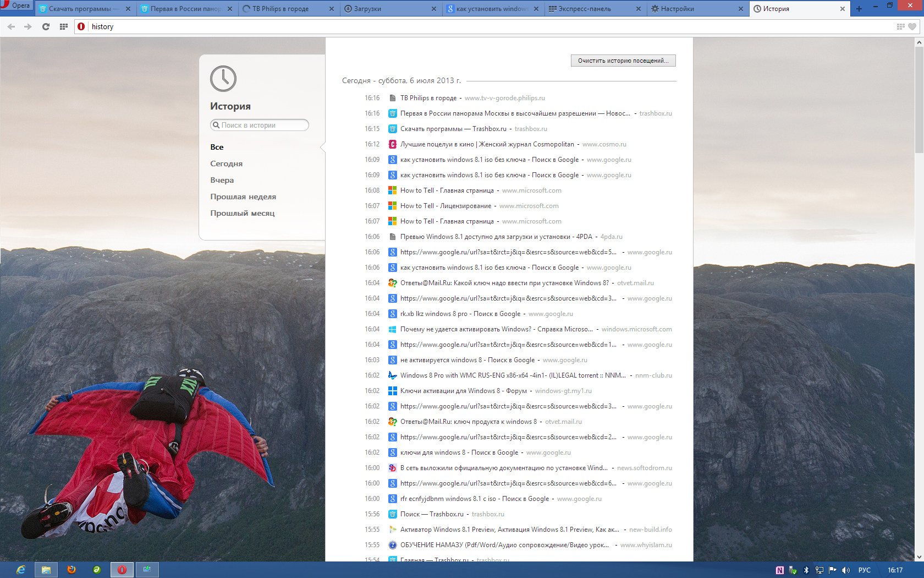Screen dimensions: 924x578
Task: Open 'ОБУЧЕНИЕ НАМАЗУ' whyislam.ru entry
Action: click(x=504, y=545)
